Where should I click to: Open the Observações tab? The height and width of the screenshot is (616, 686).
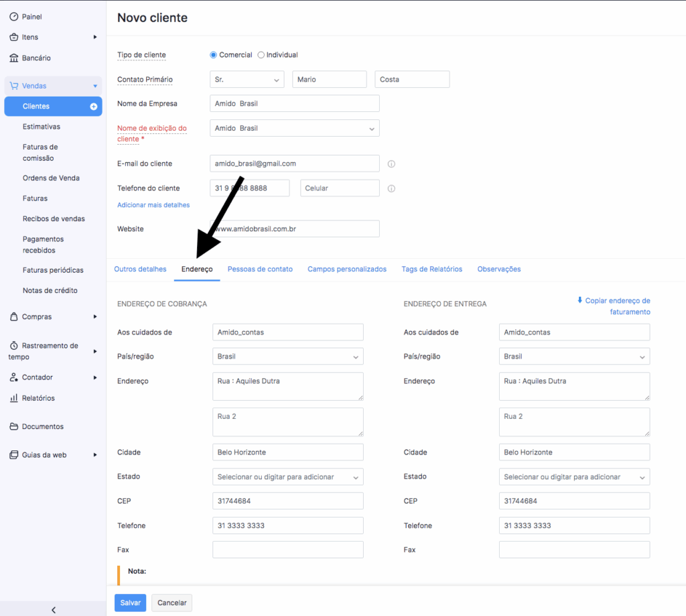[x=499, y=269]
